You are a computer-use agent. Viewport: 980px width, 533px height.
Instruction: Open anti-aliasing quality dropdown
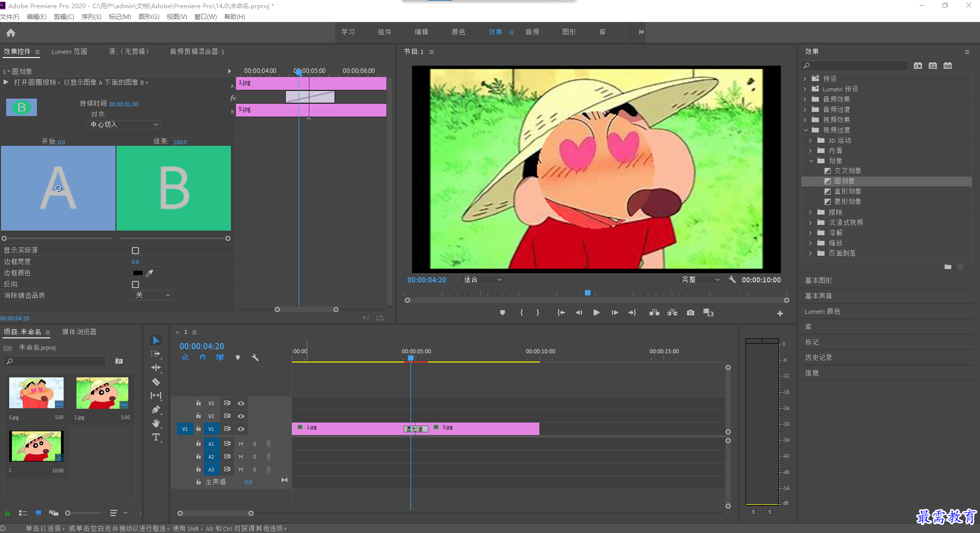coord(152,295)
